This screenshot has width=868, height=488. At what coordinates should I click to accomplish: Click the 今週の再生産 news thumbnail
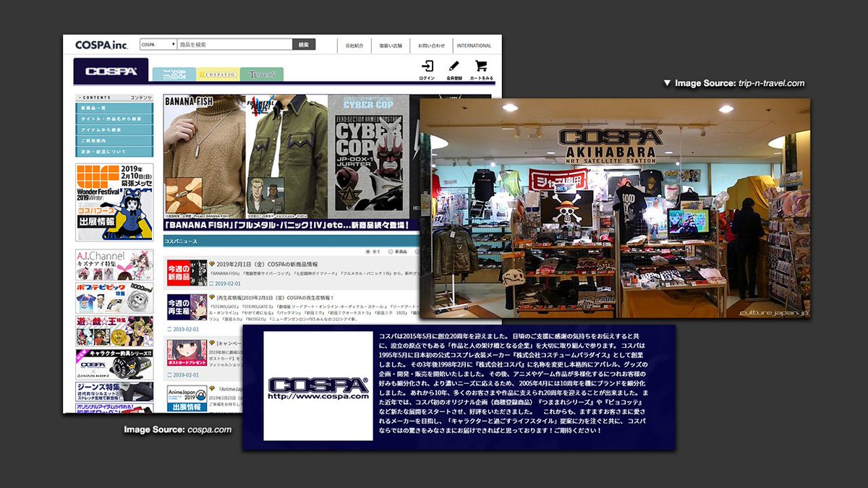187,307
